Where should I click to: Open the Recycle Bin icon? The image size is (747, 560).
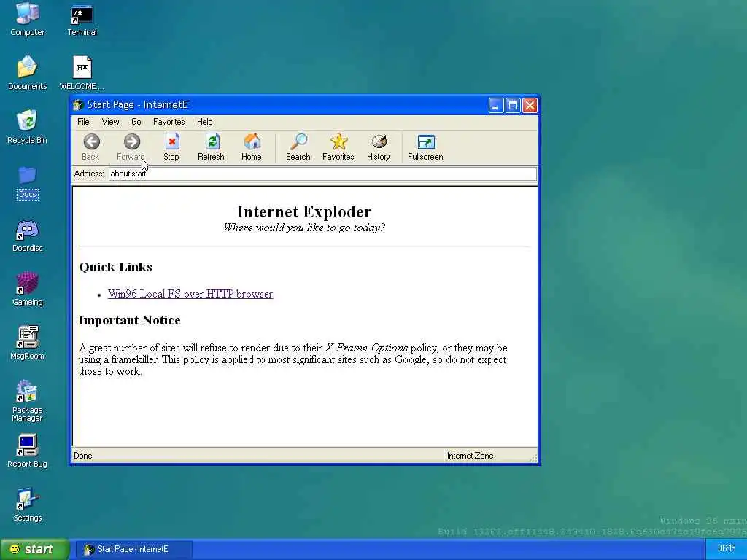pos(27,121)
